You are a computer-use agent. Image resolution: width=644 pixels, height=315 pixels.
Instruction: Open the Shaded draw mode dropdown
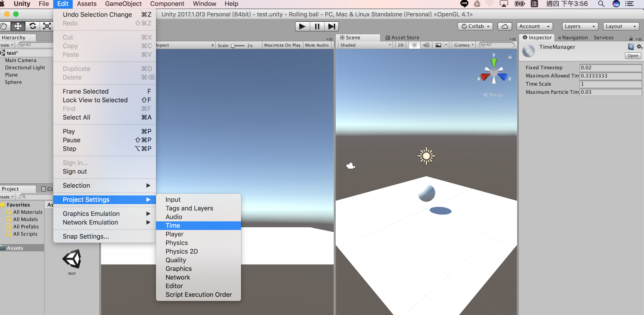(365, 45)
